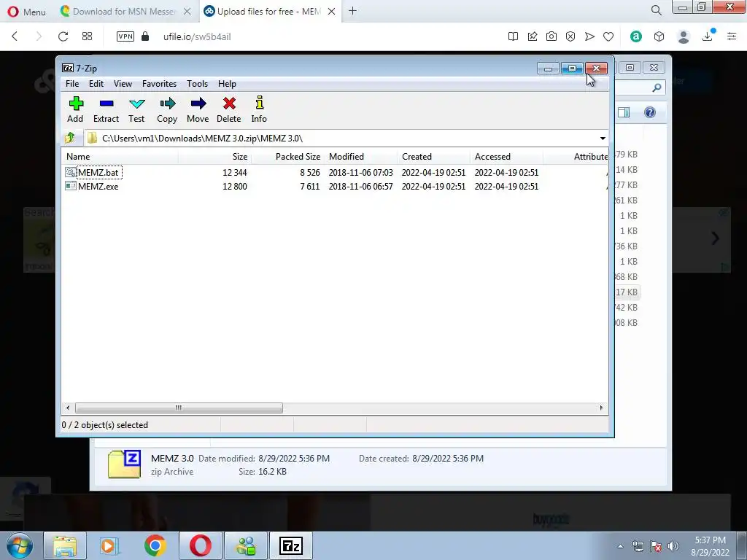Open Opera speed dial start page

coord(88,36)
